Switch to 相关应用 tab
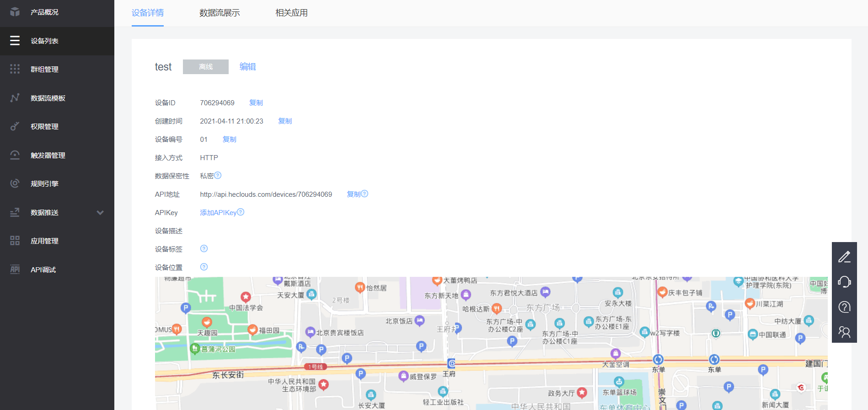The image size is (868, 410). click(x=291, y=13)
